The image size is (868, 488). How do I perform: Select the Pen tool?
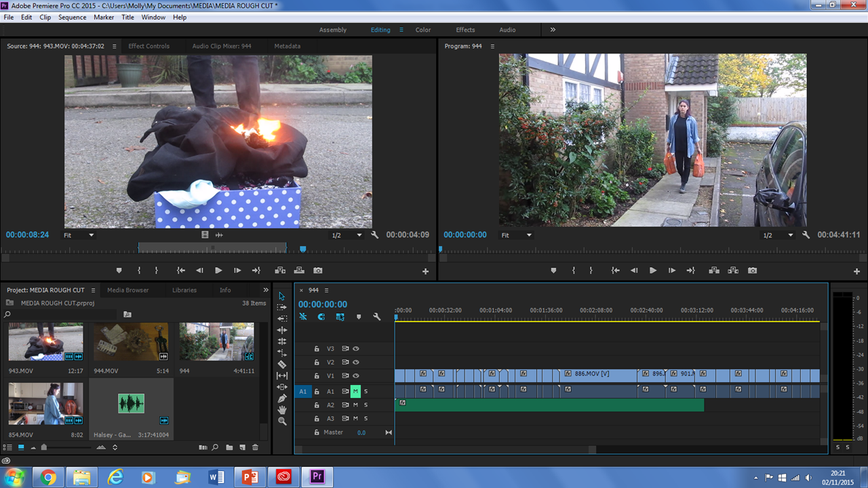[x=282, y=399]
